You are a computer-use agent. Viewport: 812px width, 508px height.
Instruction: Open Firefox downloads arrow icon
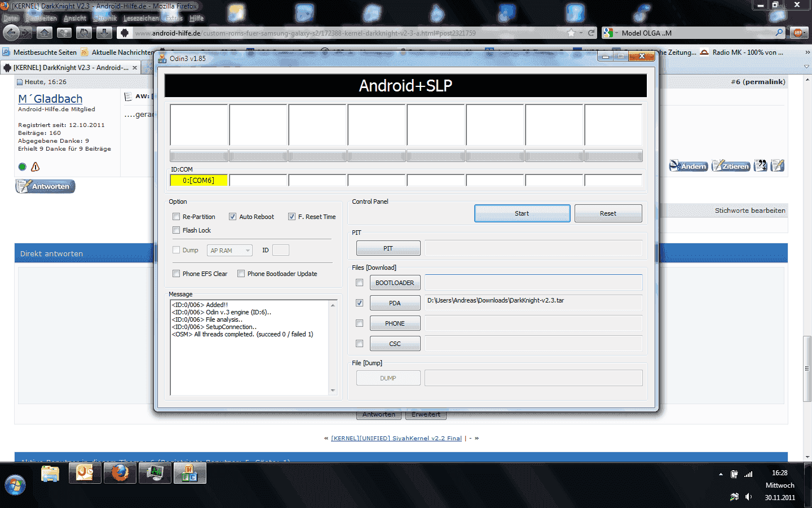click(x=104, y=33)
